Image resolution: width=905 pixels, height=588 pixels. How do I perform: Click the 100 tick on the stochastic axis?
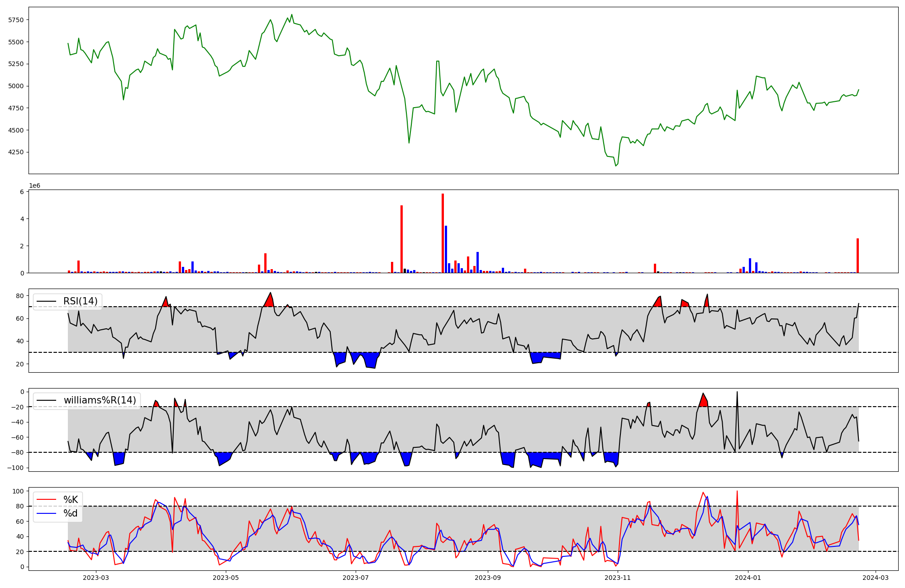(x=18, y=491)
